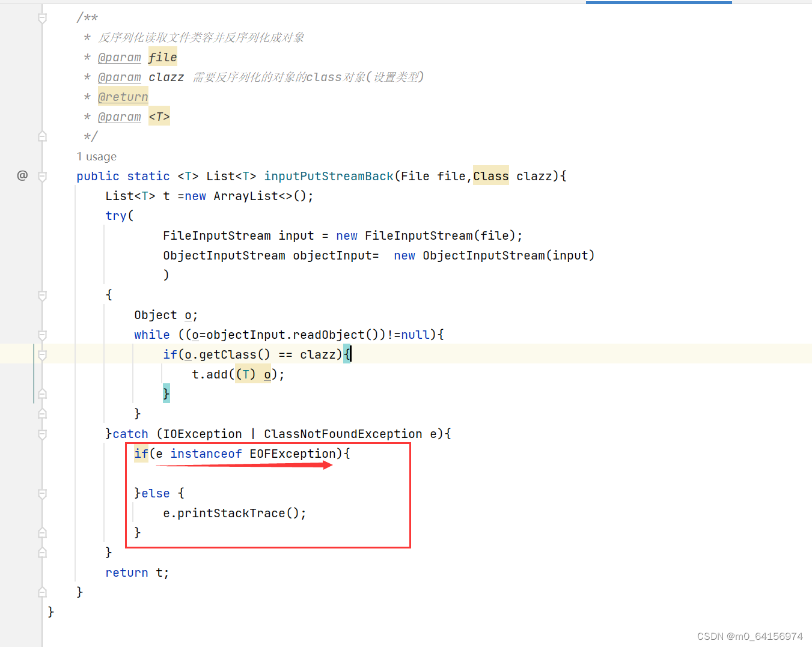
Task: Click the @param file tag in the comment
Action: pyautogui.click(x=120, y=57)
